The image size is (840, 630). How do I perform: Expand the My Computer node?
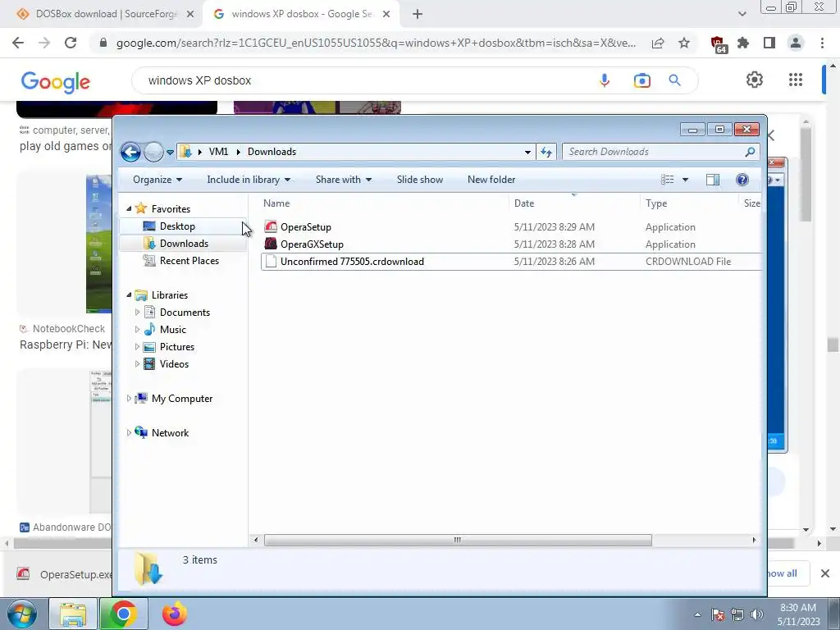point(129,398)
